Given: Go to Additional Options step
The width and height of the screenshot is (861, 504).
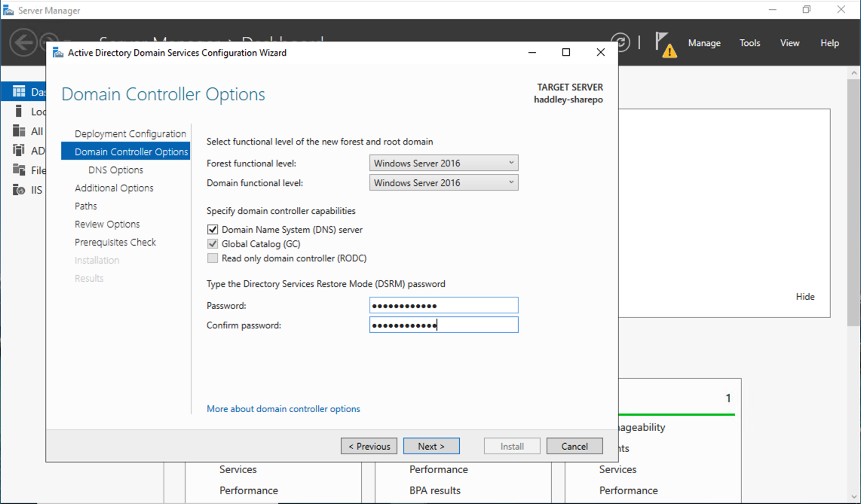Looking at the screenshot, I should [114, 188].
